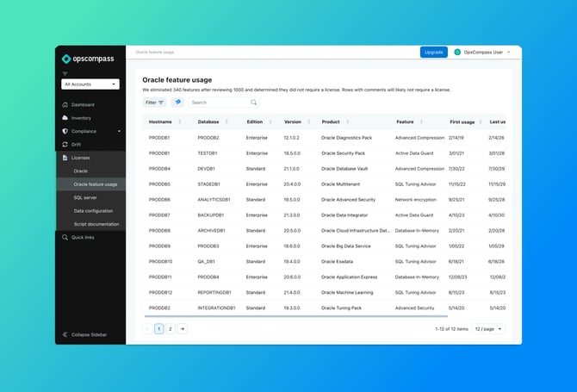
Task: Click the OpsCompass User avatar icon
Action: (457, 53)
